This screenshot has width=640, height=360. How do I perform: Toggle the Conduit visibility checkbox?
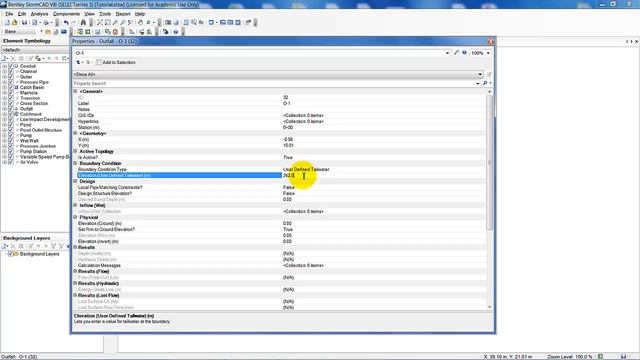(x=11, y=66)
